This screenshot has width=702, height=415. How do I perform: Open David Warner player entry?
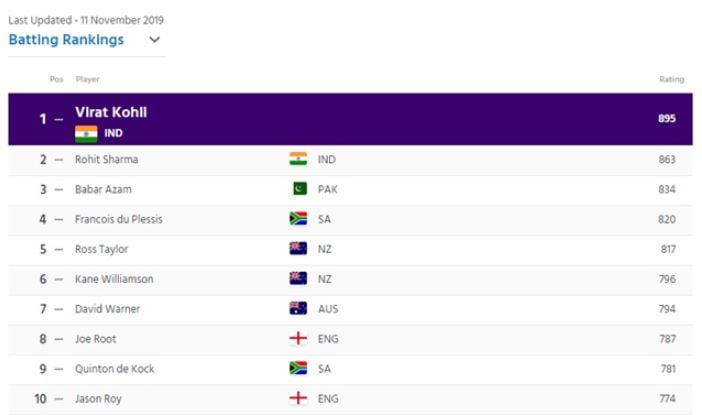pos(106,309)
